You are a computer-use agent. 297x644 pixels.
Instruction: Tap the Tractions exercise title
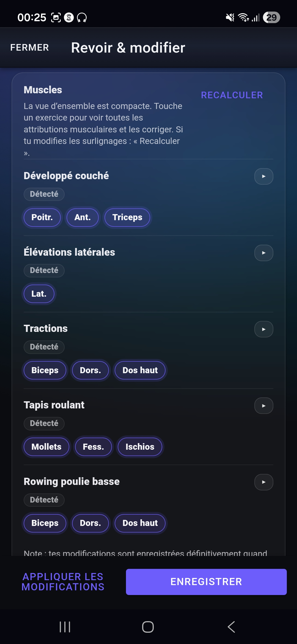tap(46, 329)
